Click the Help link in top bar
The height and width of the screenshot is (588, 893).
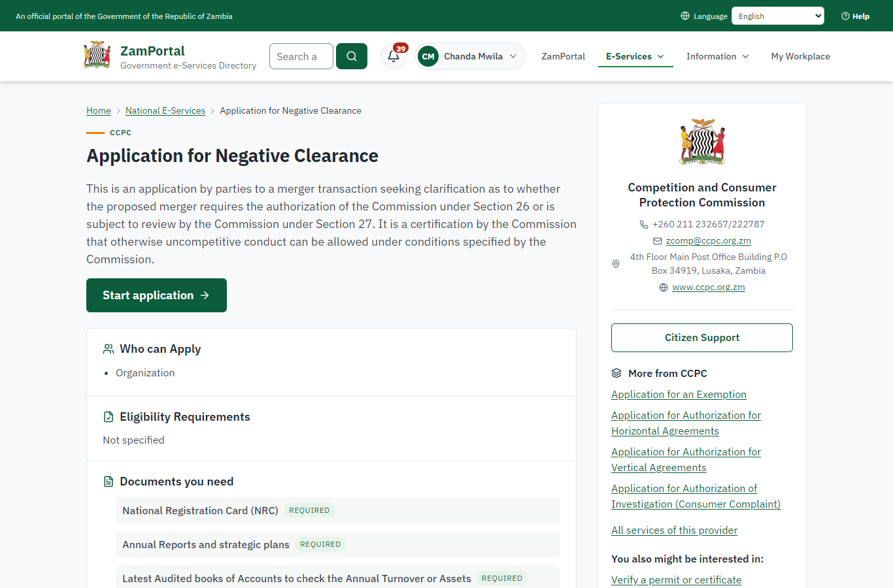pyautogui.click(x=856, y=16)
